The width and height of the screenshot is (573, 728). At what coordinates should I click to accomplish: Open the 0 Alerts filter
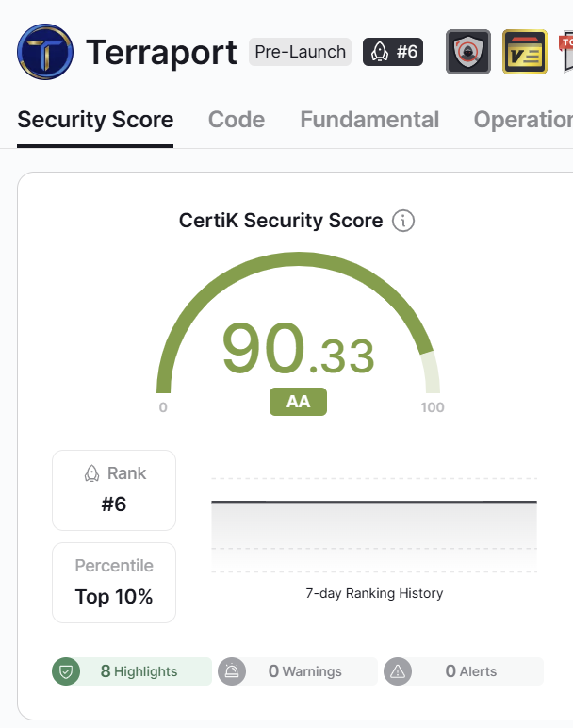[x=464, y=671]
